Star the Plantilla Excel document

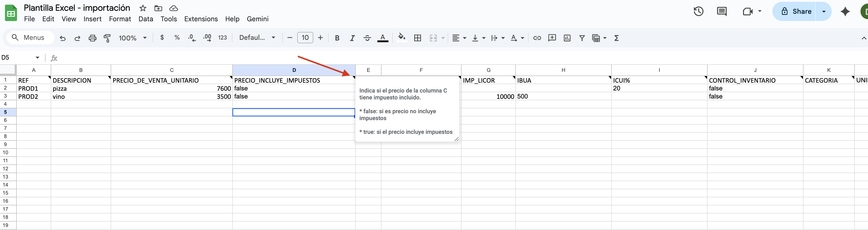143,8
